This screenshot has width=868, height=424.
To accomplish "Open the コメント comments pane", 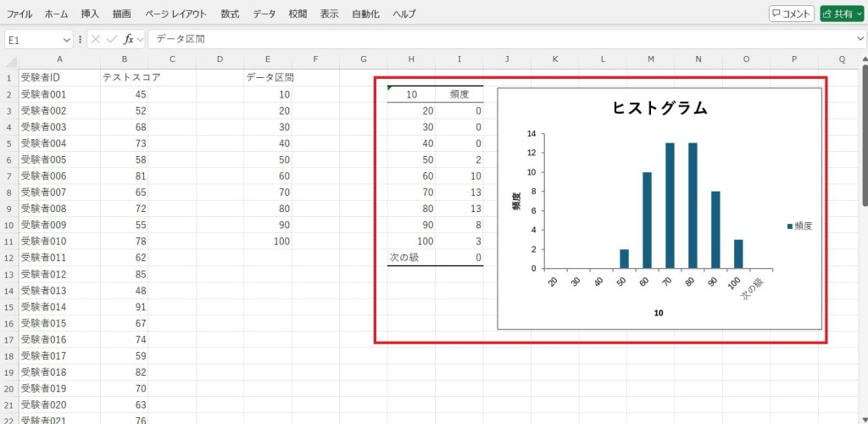I will tap(791, 14).
